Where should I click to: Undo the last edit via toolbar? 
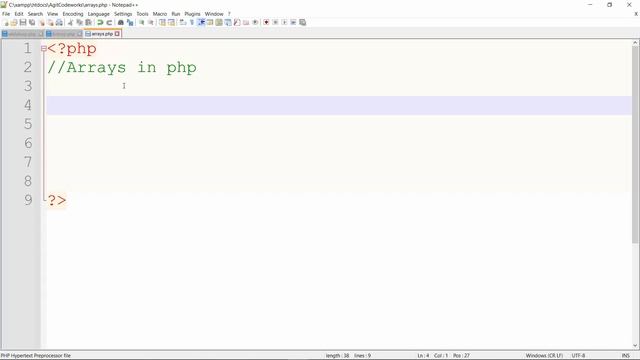100,22
